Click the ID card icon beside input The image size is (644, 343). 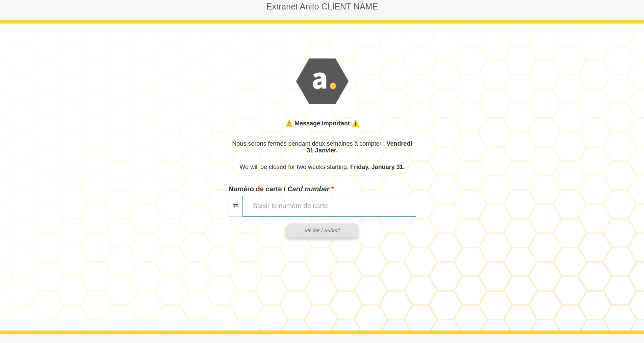[x=236, y=206]
